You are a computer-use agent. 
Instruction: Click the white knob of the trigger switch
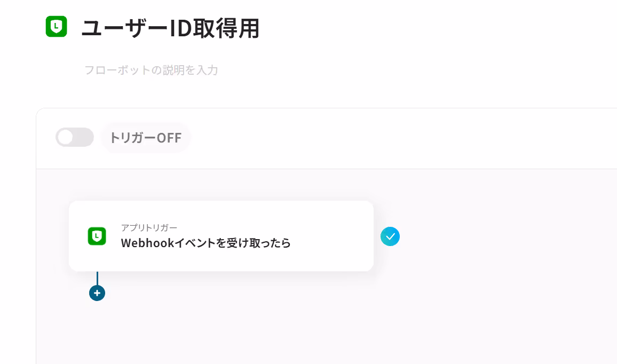tap(66, 137)
